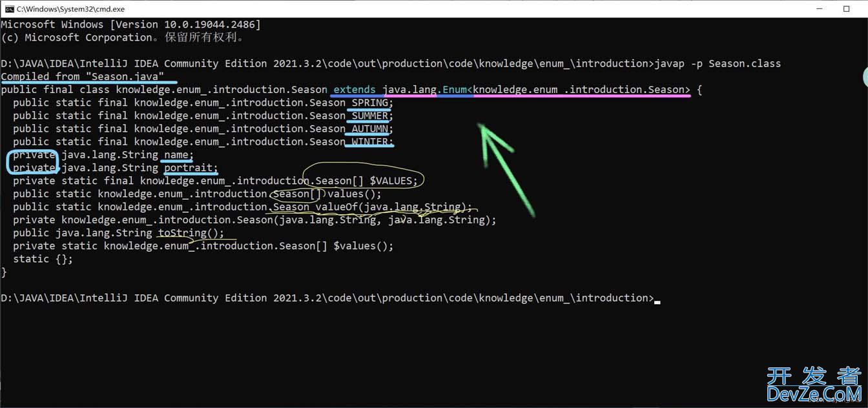Click the '(c) Microsoft Corporation' copyright line
This screenshot has height=408, width=868.
123,37
